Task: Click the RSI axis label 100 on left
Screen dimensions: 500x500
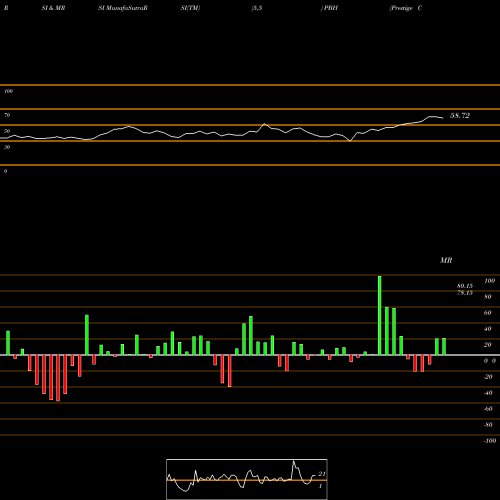Action: coord(8,91)
